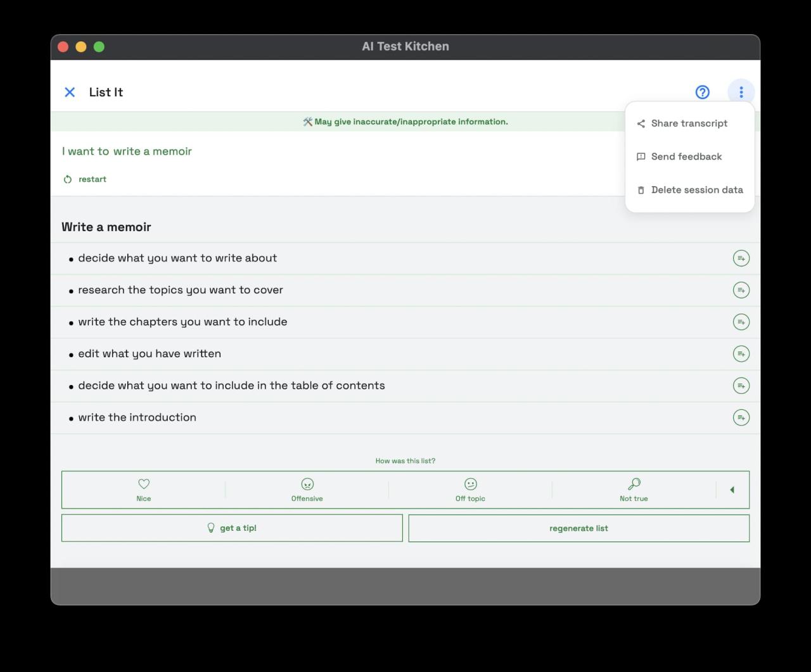Mark the list as Offensive
The image size is (811, 672).
pos(307,490)
